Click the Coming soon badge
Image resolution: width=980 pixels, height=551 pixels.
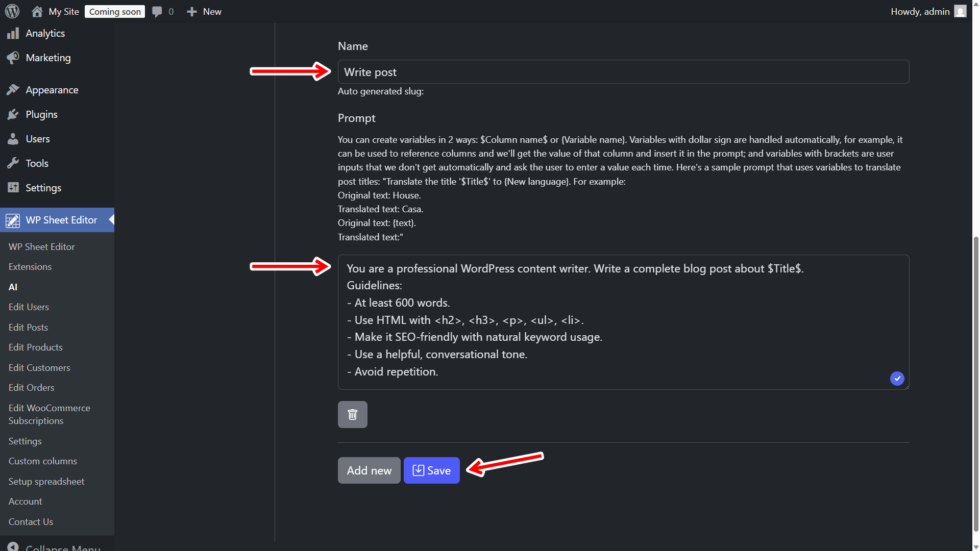coord(115,11)
